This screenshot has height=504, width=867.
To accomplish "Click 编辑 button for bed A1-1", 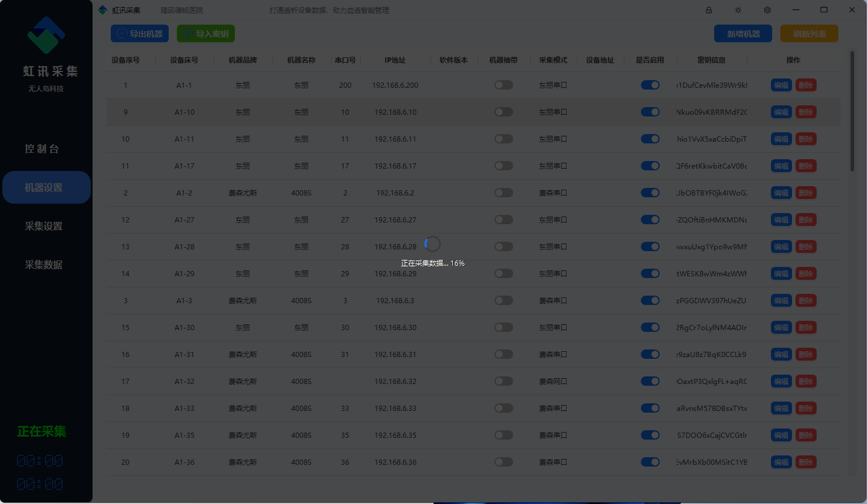I will tap(781, 85).
